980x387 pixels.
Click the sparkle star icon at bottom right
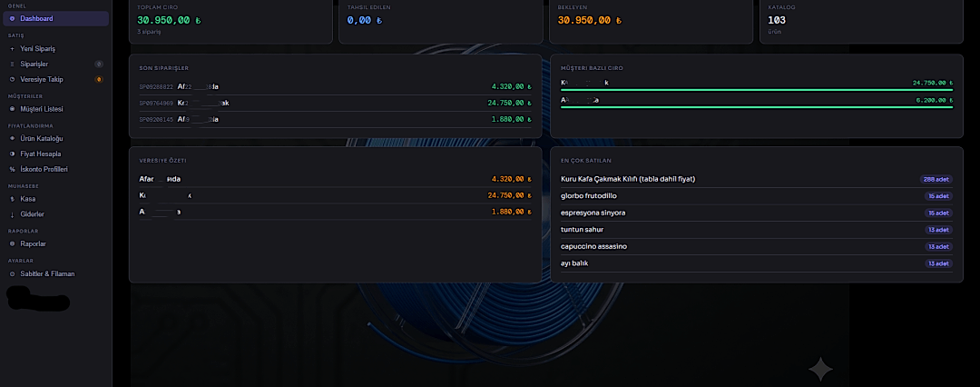pyautogui.click(x=820, y=370)
